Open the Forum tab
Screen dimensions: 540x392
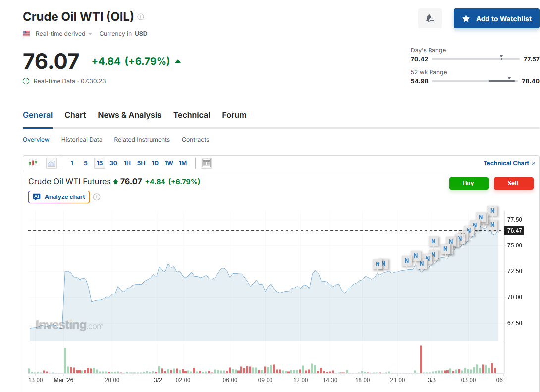coord(234,115)
